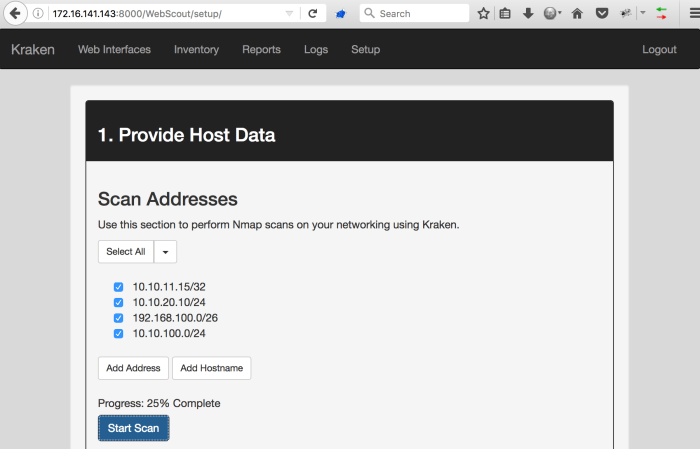Open the Pocket shield icon
The image size is (700, 449).
point(602,13)
